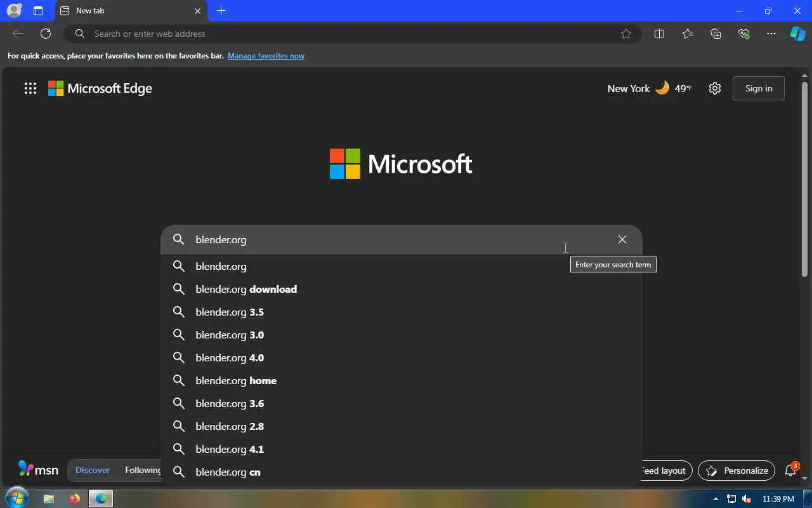Open the Windows Start button

pyautogui.click(x=17, y=498)
